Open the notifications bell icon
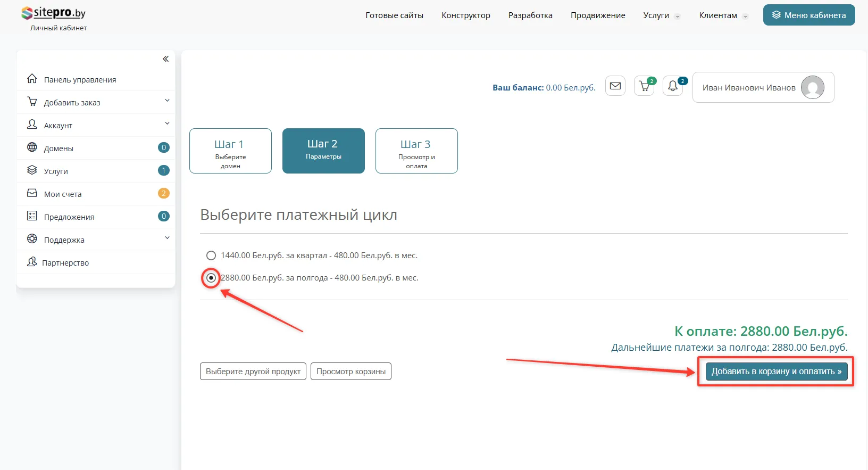 (673, 86)
